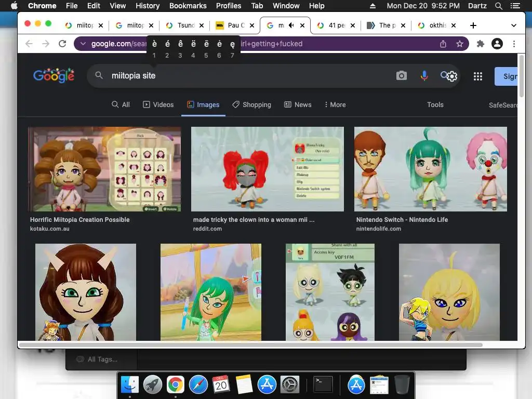Viewport: 532px width, 399px height.
Task: Open 'made tricky the clown' reddit result
Action: (x=254, y=220)
